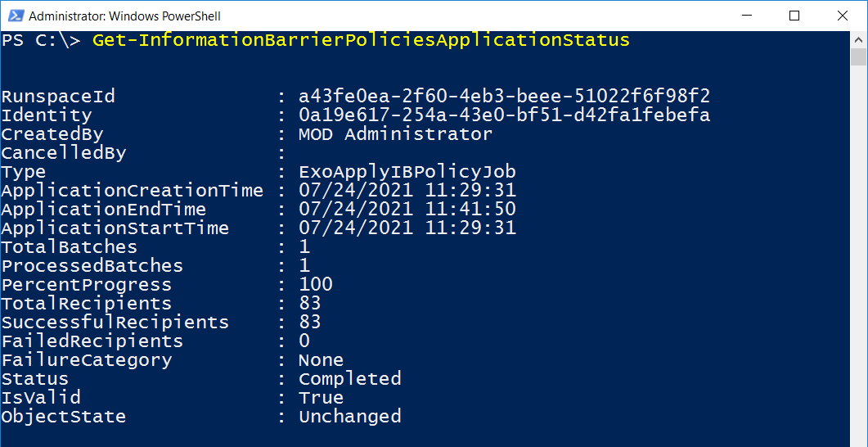
Task: Click the 'PS C:\>' prompt
Action: (41, 40)
